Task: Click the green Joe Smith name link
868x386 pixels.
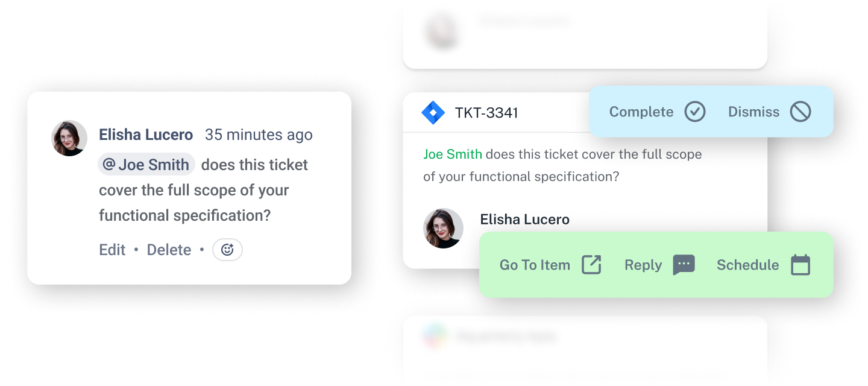Action: 453,154
